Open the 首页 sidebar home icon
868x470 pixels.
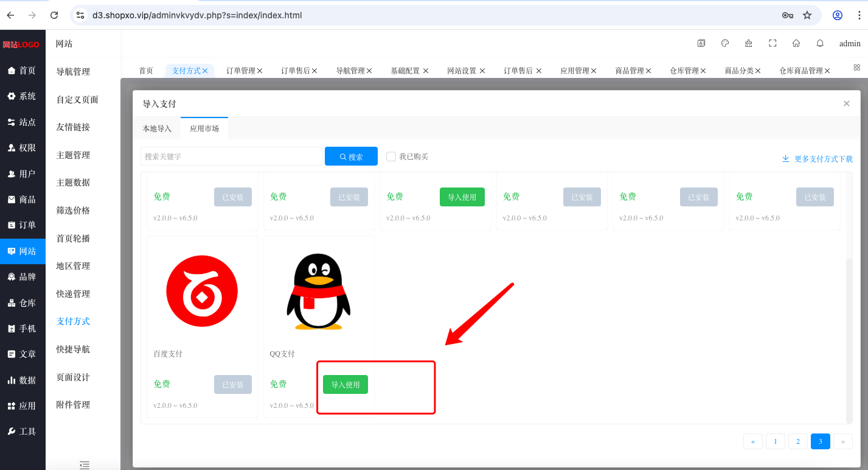point(12,71)
